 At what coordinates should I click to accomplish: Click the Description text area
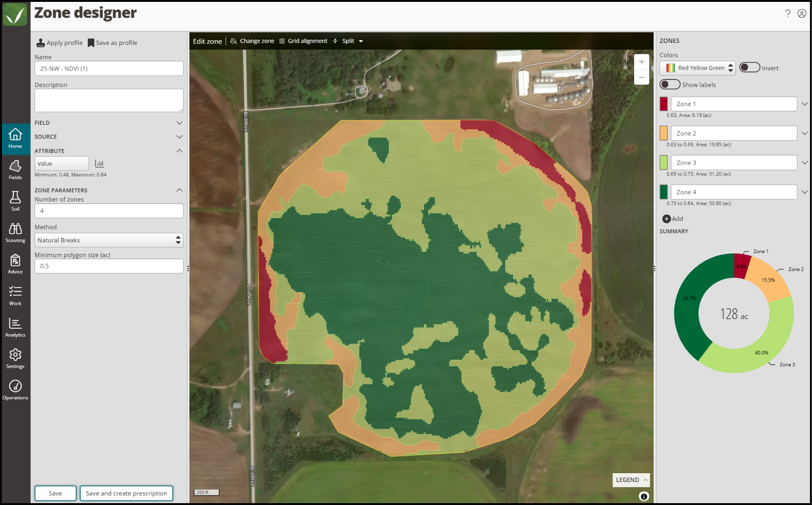click(x=109, y=100)
